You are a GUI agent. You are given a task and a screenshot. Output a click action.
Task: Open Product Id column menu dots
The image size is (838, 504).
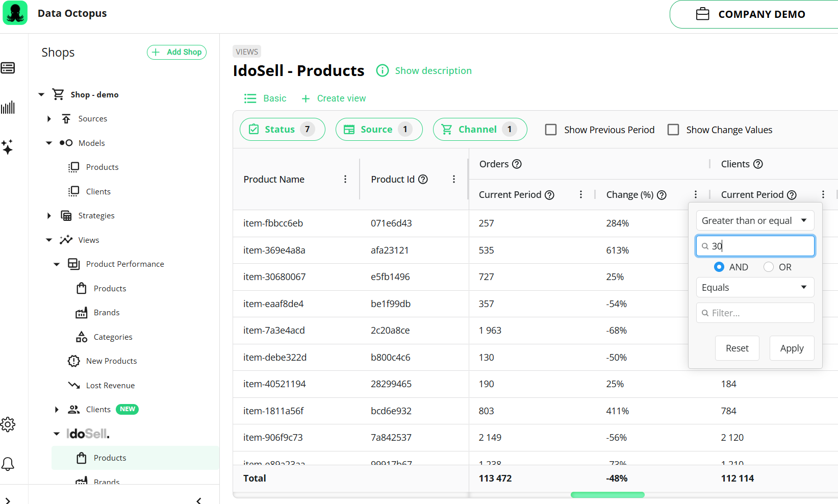click(453, 179)
